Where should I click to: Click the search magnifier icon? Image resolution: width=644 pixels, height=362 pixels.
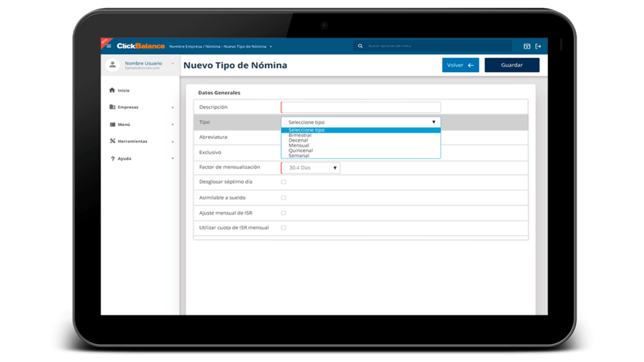point(360,46)
